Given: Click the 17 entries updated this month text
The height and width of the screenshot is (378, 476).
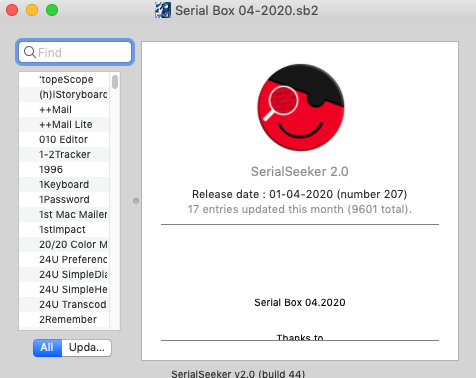Looking at the screenshot, I should [299, 209].
